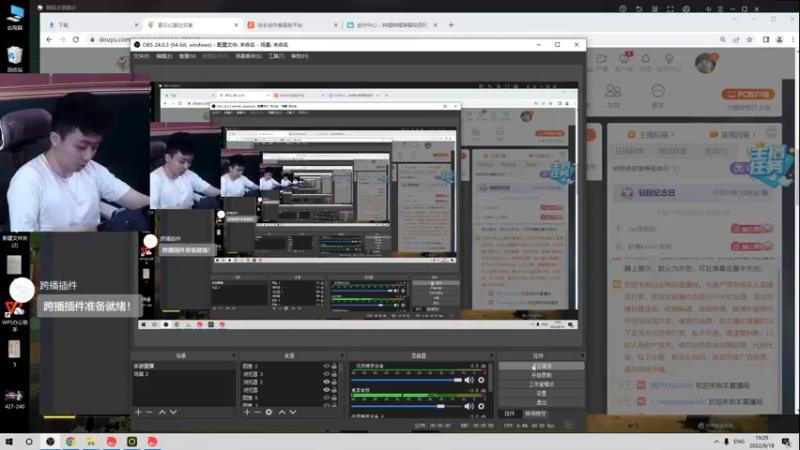The image size is (800, 450).
Task: Open Chrome profile avatar icon in toolbar
Action: point(779,39)
